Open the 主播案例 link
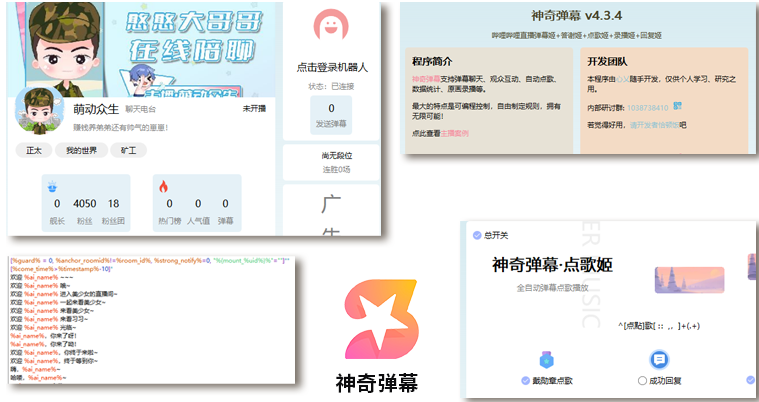The width and height of the screenshot is (759, 402). (455, 133)
